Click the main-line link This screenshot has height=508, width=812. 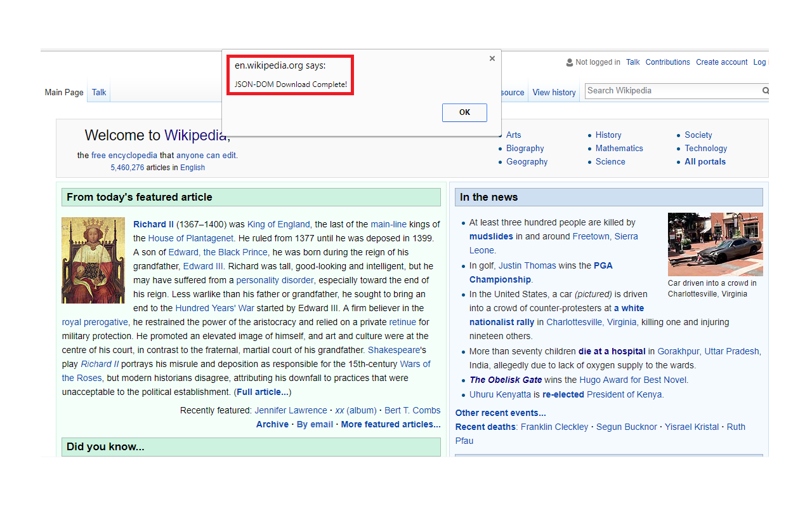pyautogui.click(x=389, y=224)
